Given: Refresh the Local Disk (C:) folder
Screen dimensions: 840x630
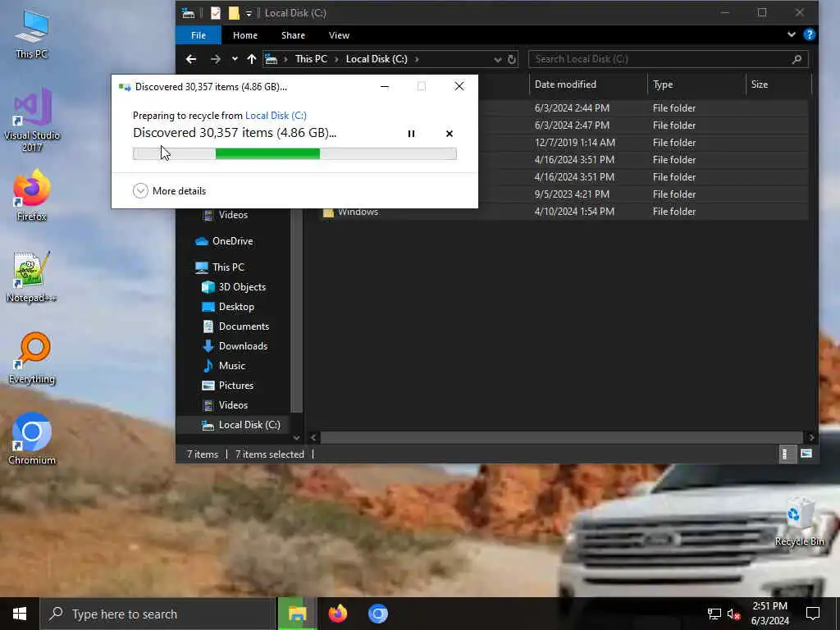Looking at the screenshot, I should pyautogui.click(x=512, y=59).
